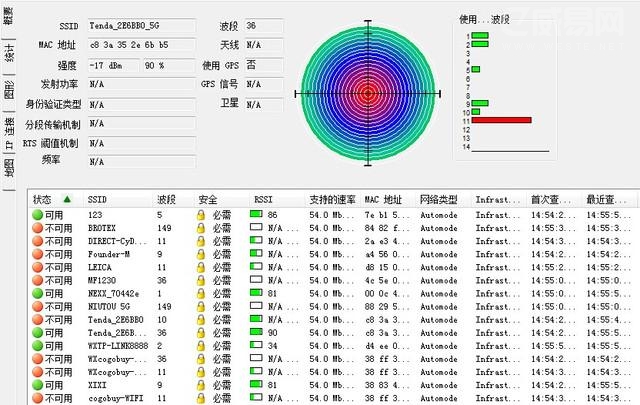Click lock icon in the XIXI row

tap(200, 384)
